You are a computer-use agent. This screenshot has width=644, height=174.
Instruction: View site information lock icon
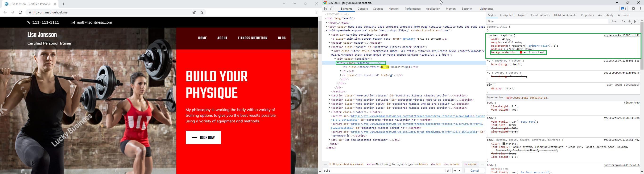(x=30, y=12)
